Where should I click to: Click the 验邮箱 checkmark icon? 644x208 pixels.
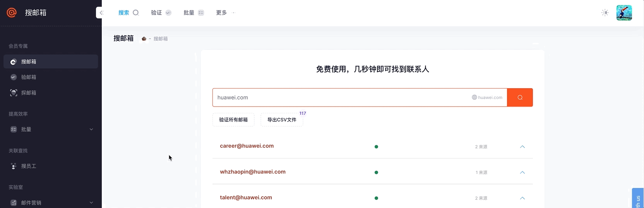click(x=14, y=77)
